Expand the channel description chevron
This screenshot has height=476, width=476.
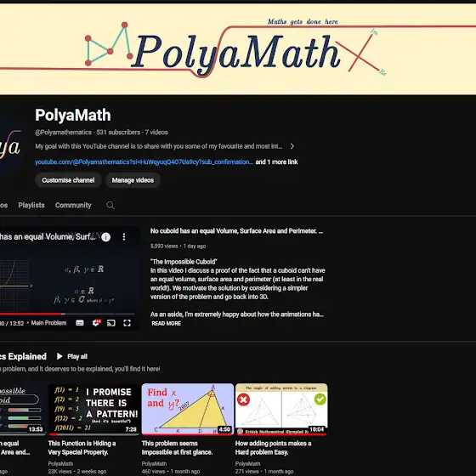pos(292,146)
